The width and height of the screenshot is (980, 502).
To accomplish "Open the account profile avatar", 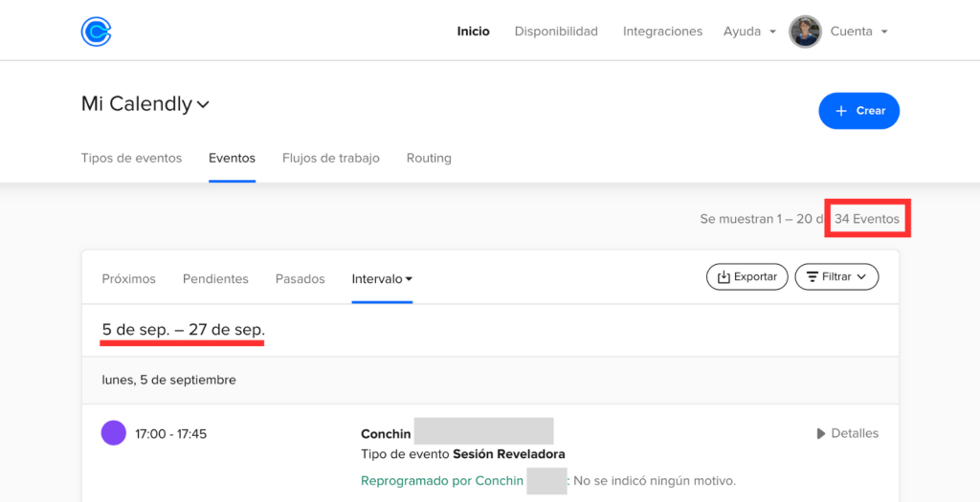I will (805, 32).
